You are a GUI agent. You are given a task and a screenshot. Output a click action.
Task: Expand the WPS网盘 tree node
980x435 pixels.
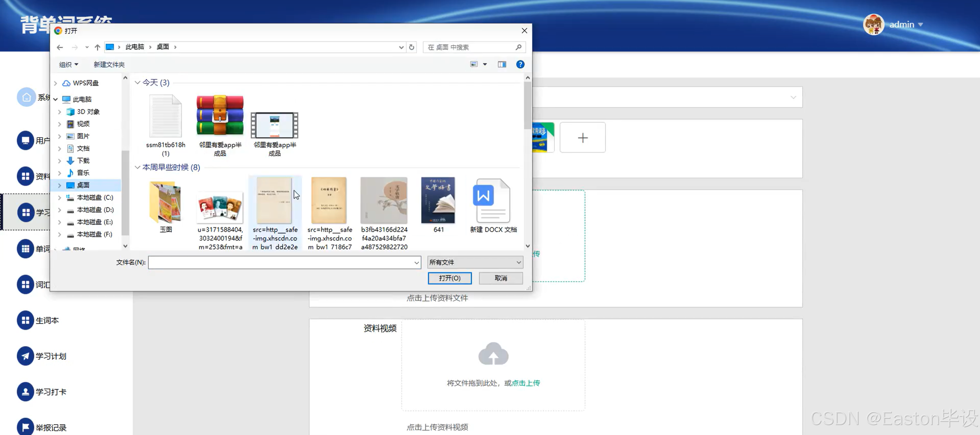(56, 83)
